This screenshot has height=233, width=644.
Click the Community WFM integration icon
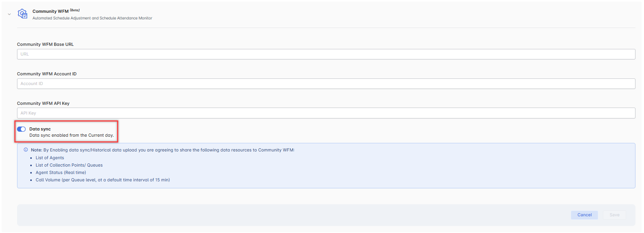22,14
